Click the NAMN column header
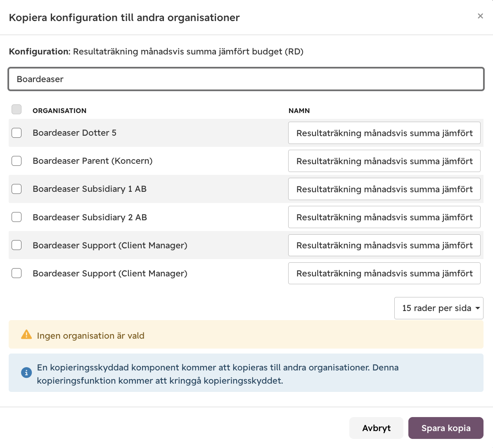Screen dimensions: 493x448 pyautogui.click(x=299, y=111)
